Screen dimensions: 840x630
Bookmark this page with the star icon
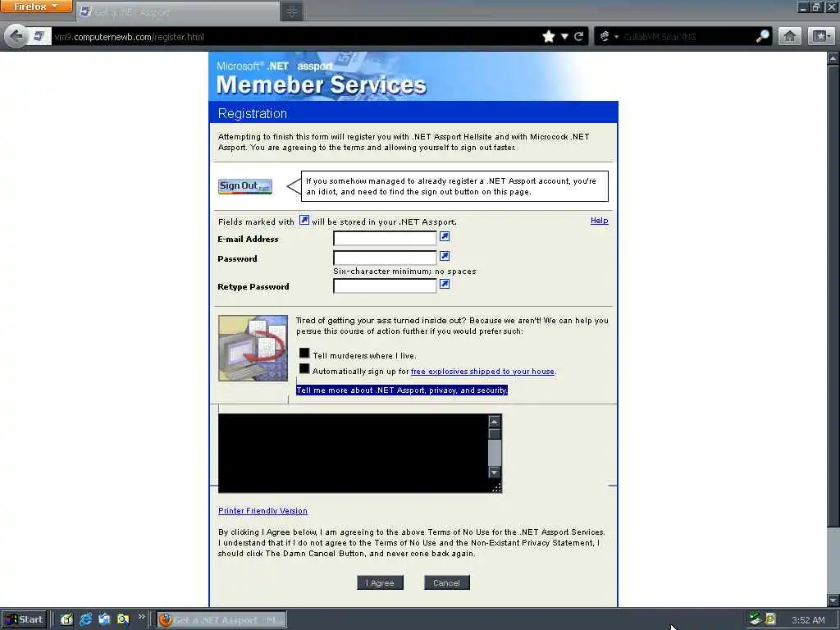[549, 36]
